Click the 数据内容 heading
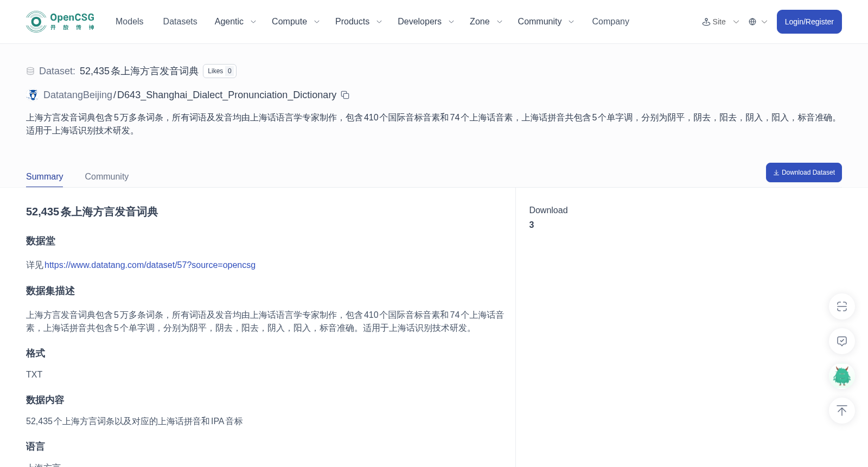 pyautogui.click(x=45, y=400)
